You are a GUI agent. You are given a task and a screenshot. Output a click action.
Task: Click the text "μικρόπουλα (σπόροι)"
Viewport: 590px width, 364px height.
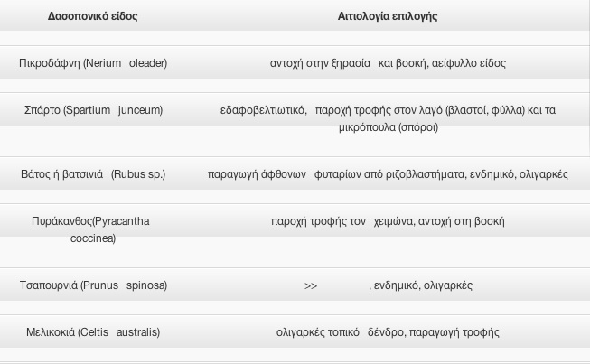[388, 127]
